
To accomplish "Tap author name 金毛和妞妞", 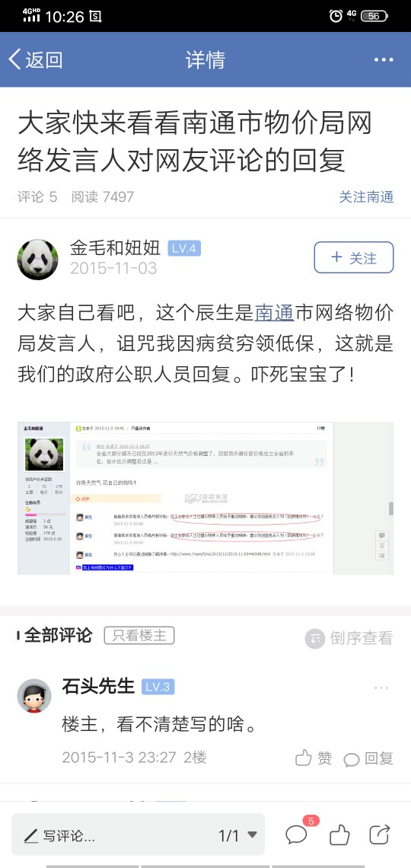I will point(115,247).
